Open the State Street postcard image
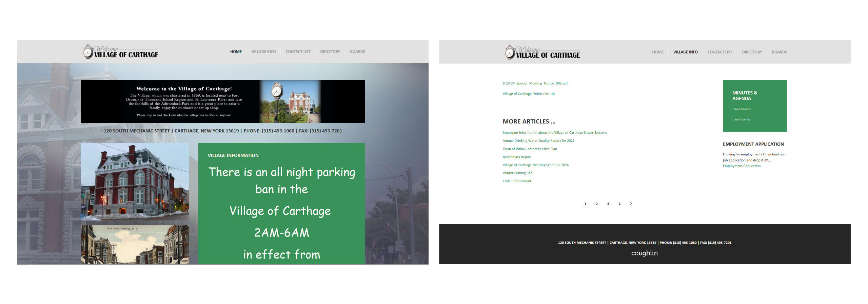The image size is (868, 304). click(135, 244)
